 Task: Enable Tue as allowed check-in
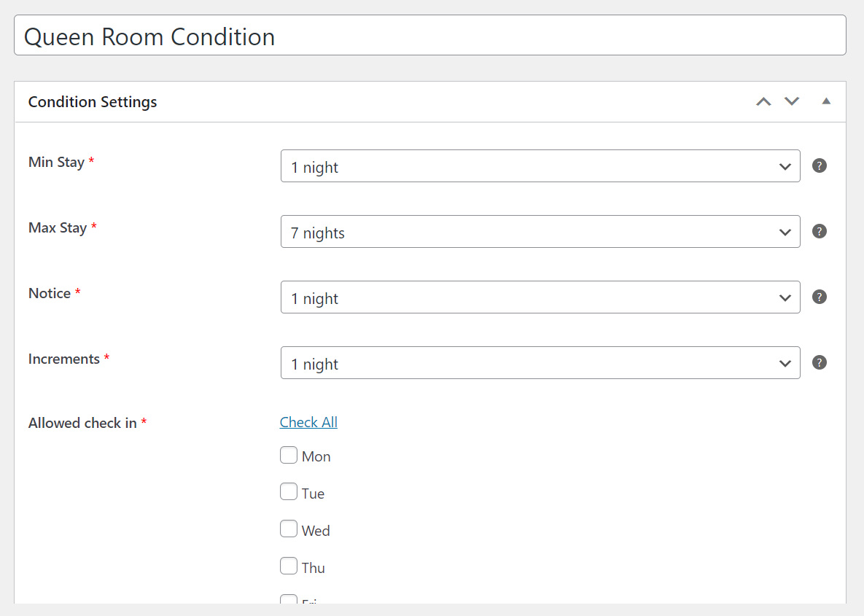(289, 491)
